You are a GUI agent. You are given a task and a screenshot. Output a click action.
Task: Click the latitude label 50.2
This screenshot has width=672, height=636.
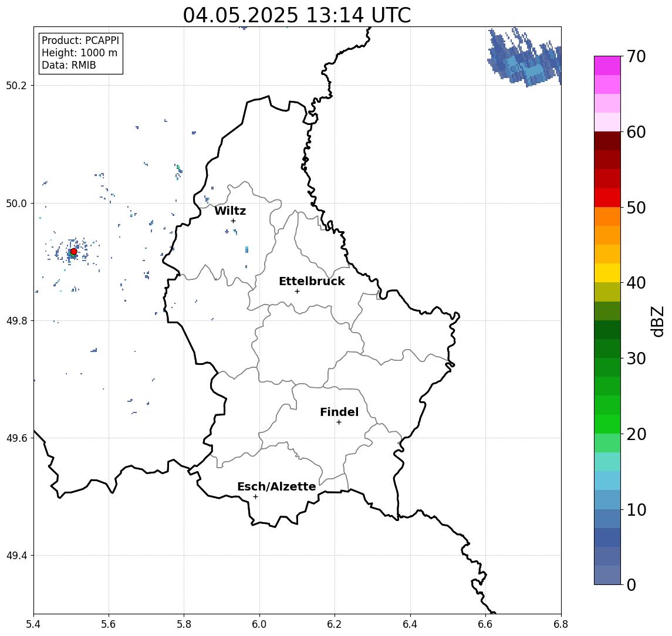(x=16, y=85)
